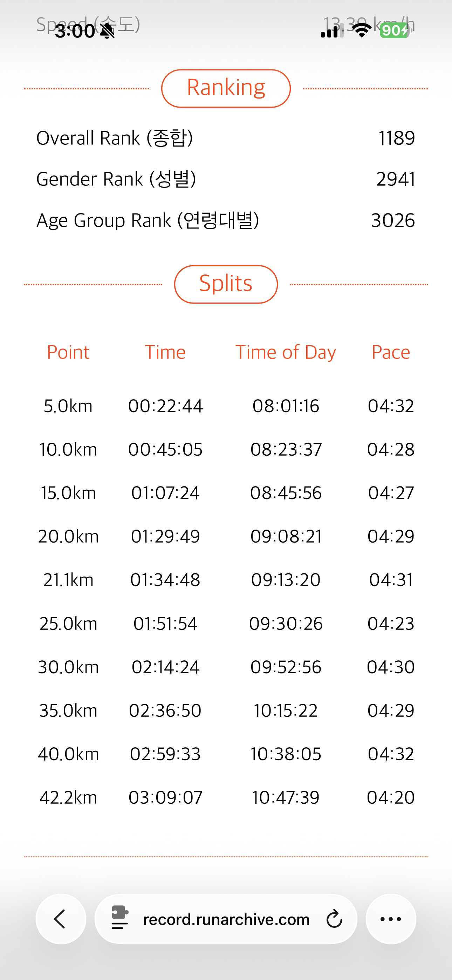Tap the Point column header
The image size is (452, 980).
(68, 352)
